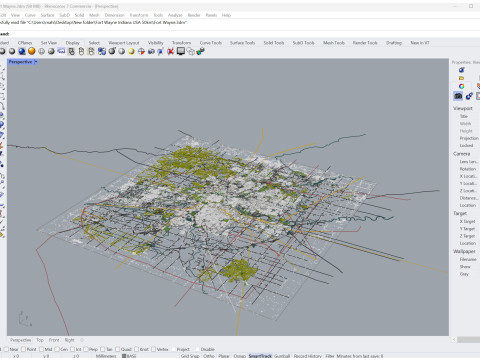The height and width of the screenshot is (360, 480).
Task: Click the blue pin toolbar icon
Action: click(161, 51)
